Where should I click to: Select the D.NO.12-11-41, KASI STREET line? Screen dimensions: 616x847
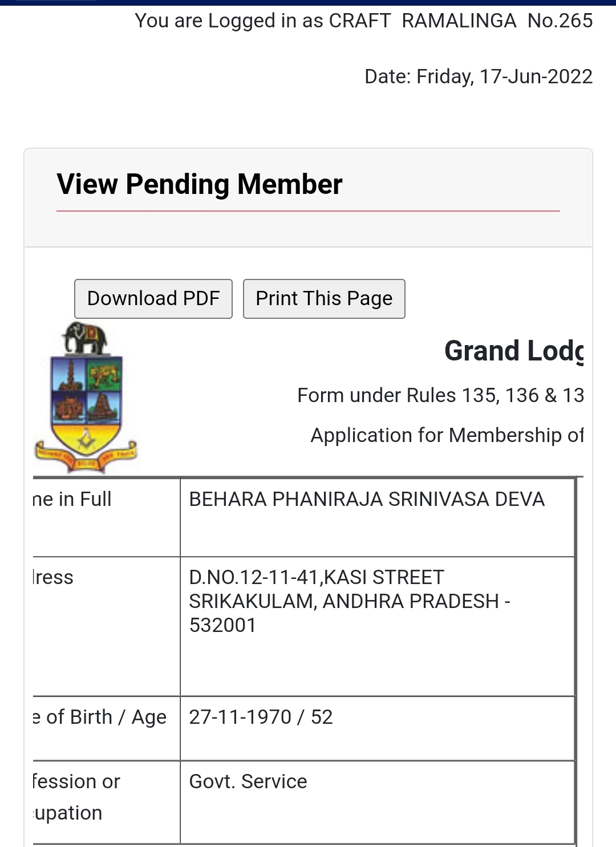(x=317, y=577)
